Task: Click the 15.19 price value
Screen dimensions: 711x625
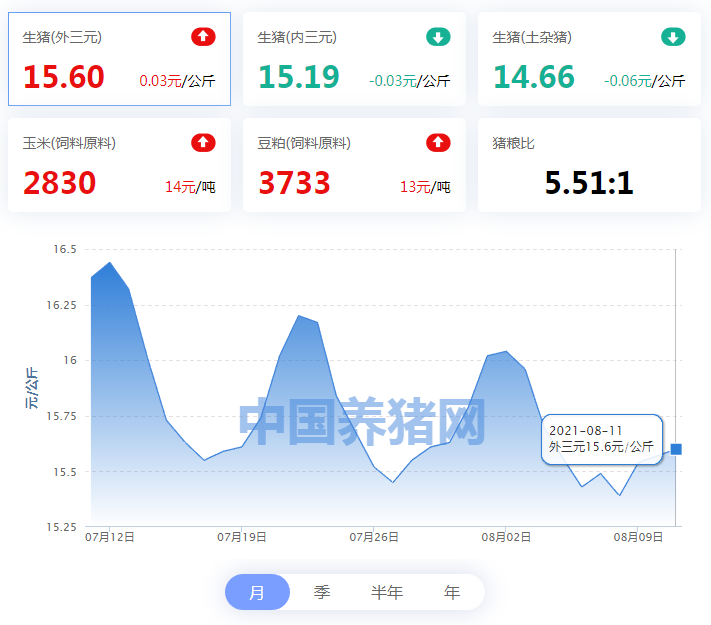Action: point(299,76)
